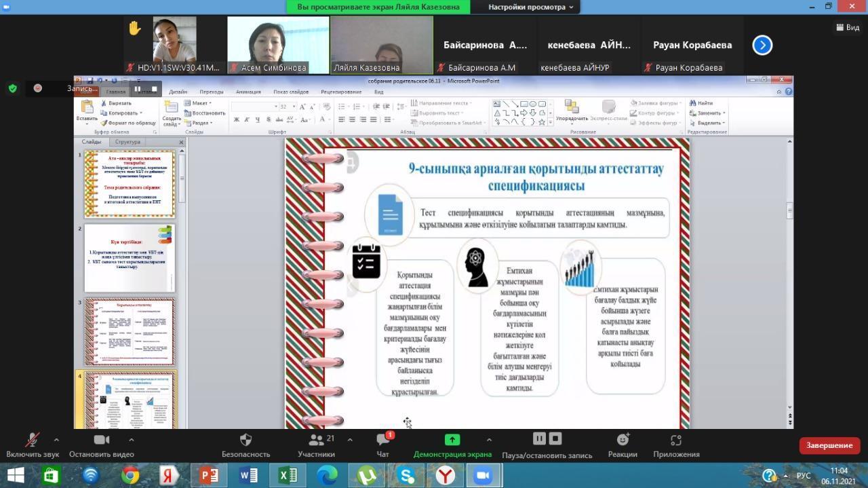Image resolution: width=868 pixels, height=488 pixels.
Task: Show next participants with blue arrow
Action: [762, 45]
